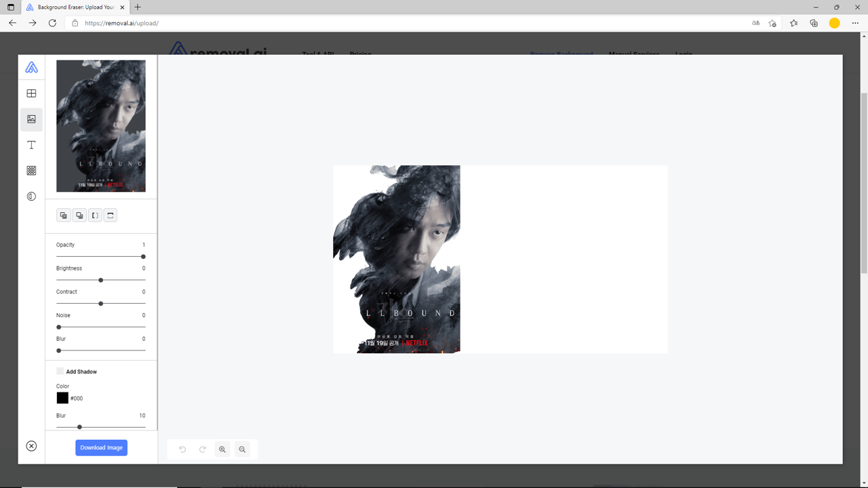The width and height of the screenshot is (868, 488).
Task: Click the Noise slider handle
Action: click(59, 327)
